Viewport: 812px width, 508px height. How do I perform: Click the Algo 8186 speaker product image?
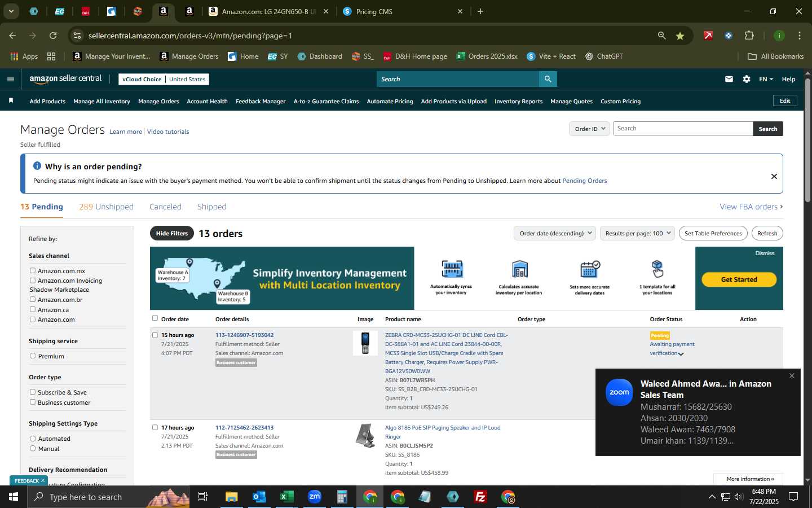click(365, 436)
